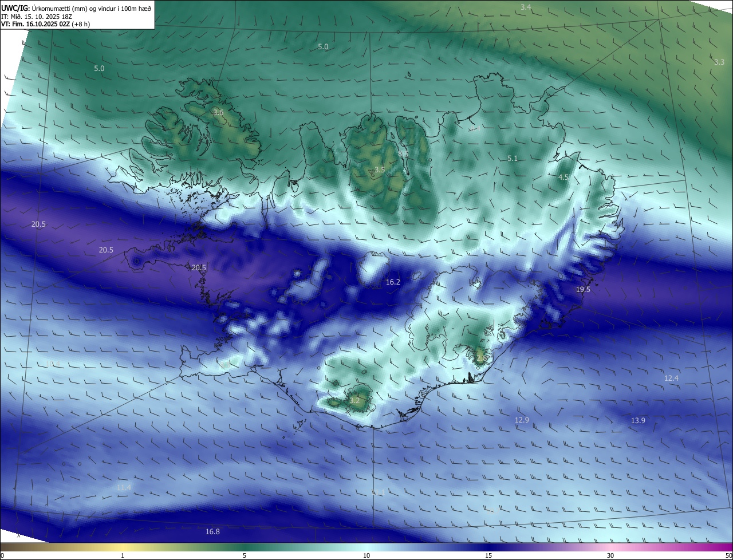Click the '10' tick on the color scale

coord(366,555)
